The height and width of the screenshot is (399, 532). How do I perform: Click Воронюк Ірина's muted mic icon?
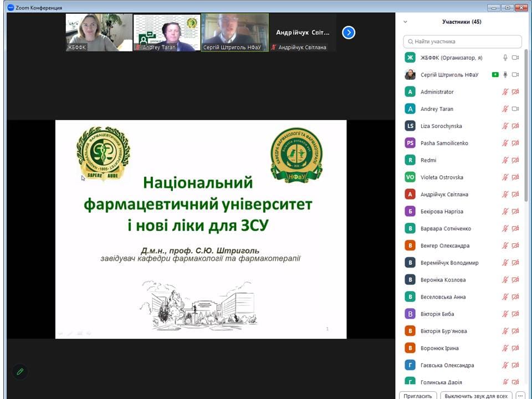point(505,348)
